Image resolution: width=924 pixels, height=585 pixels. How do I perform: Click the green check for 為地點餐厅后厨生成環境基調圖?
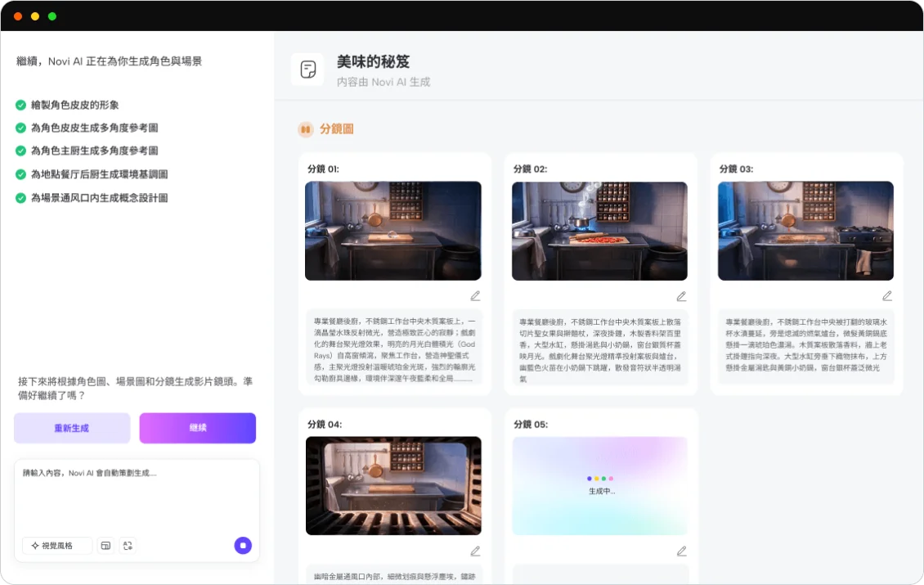pos(20,174)
